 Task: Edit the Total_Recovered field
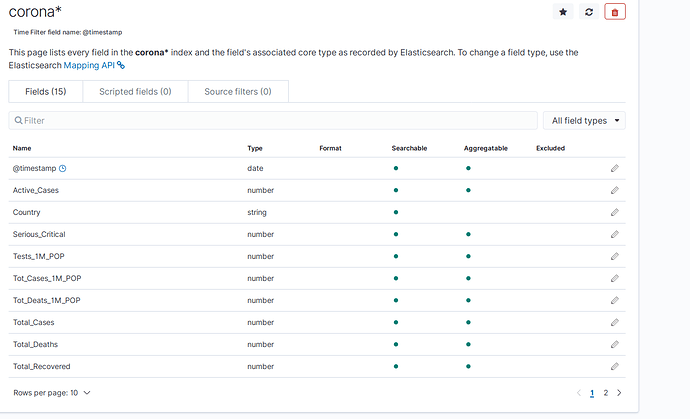click(615, 367)
